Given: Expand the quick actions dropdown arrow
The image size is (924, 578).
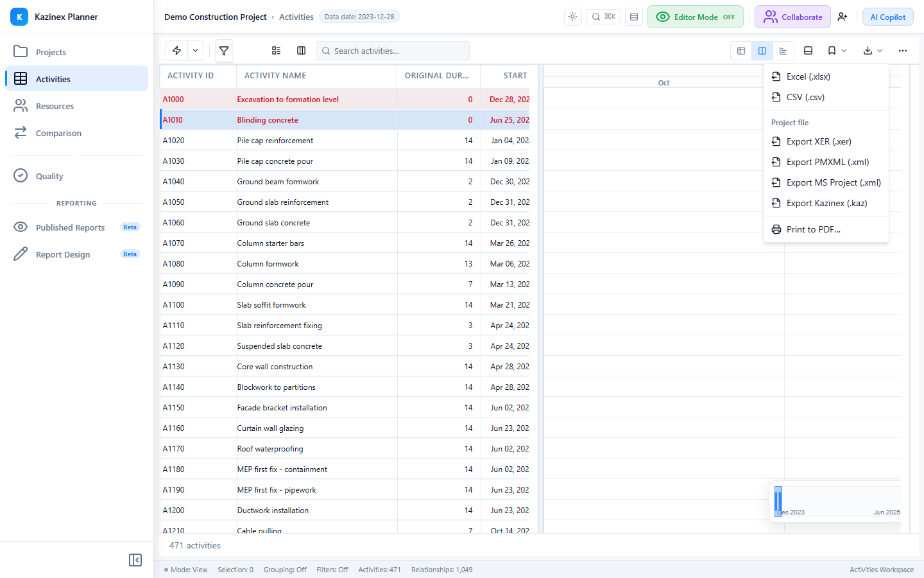Looking at the screenshot, I should click(196, 51).
